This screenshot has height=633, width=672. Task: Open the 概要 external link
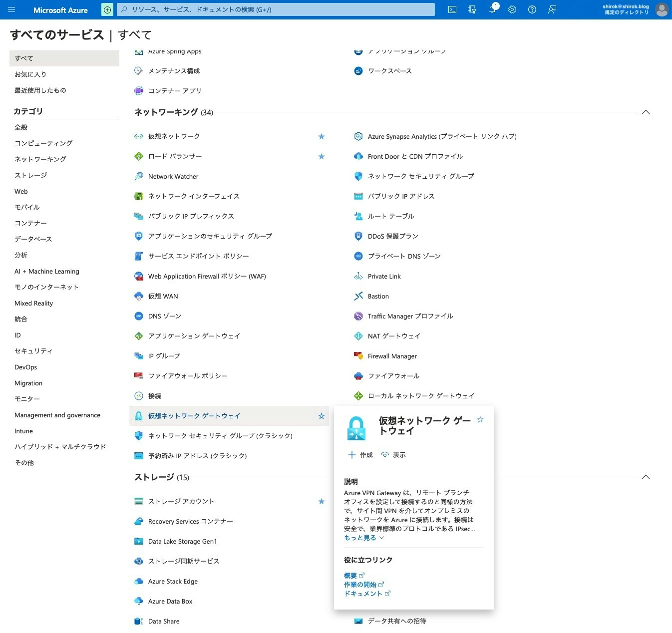tap(354, 576)
